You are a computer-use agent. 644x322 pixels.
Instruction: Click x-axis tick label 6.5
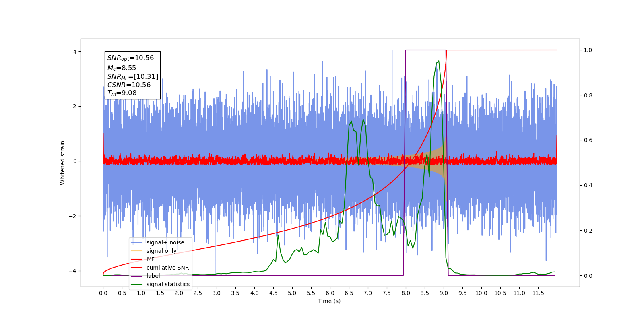click(349, 293)
